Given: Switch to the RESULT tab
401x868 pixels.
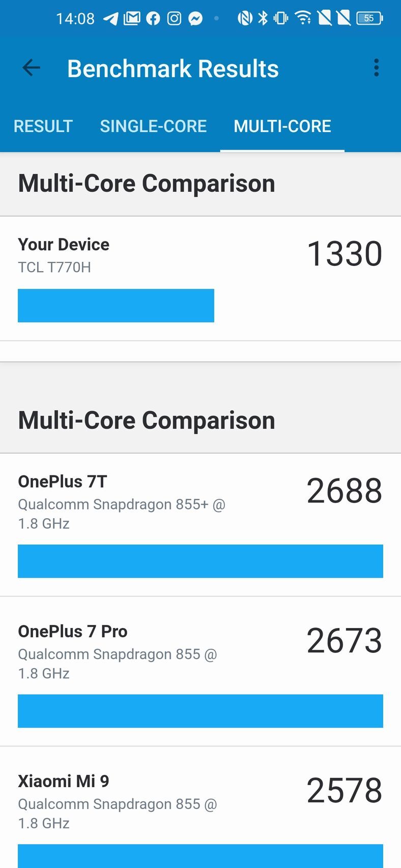Looking at the screenshot, I should coord(43,126).
